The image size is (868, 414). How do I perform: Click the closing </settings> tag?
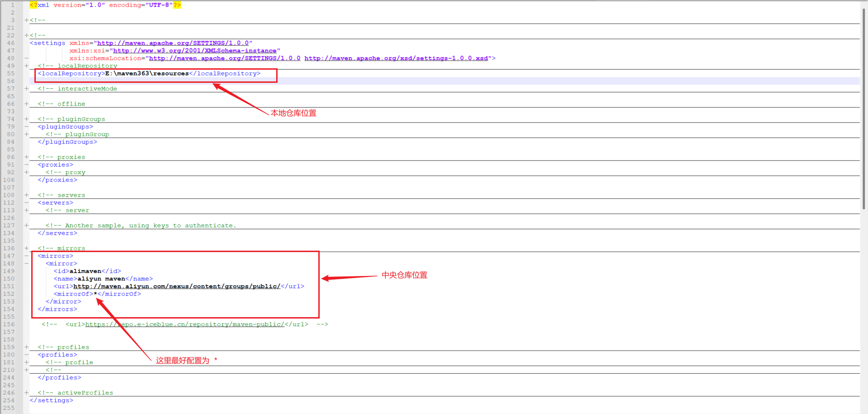[x=51, y=400]
